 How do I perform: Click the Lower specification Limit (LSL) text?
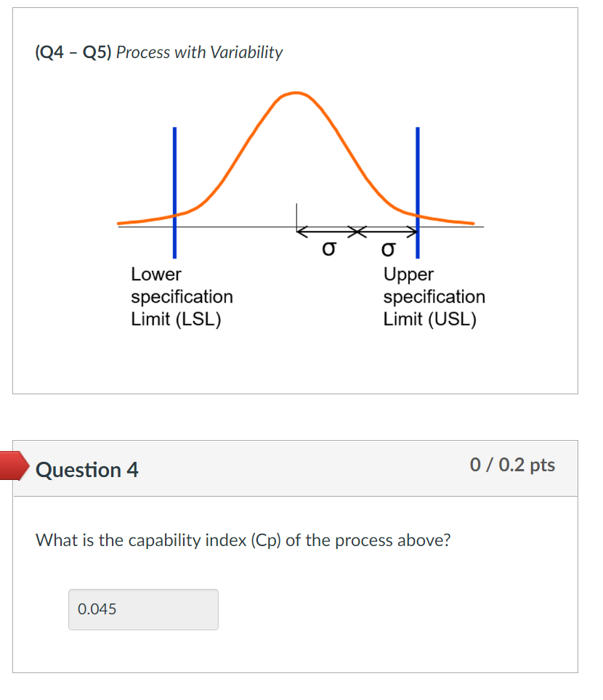(x=182, y=296)
